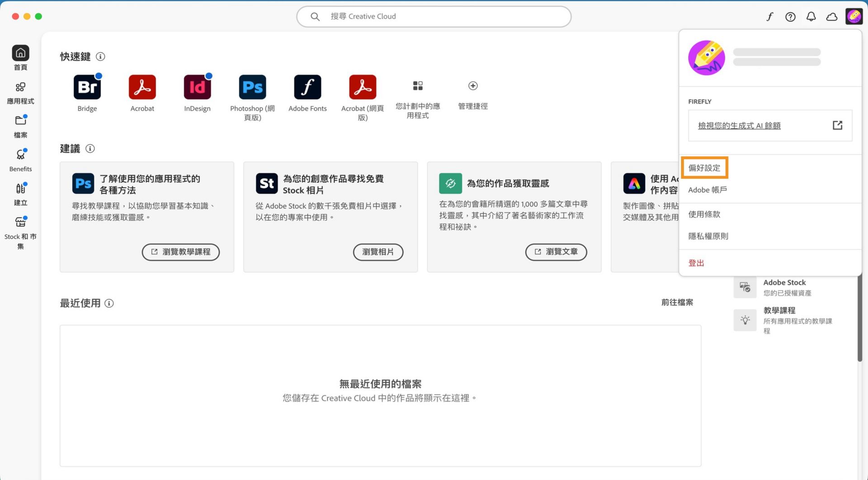Image resolution: width=868 pixels, height=480 pixels.
Task: Select 偏好設定 from the account menu
Action: pos(704,167)
